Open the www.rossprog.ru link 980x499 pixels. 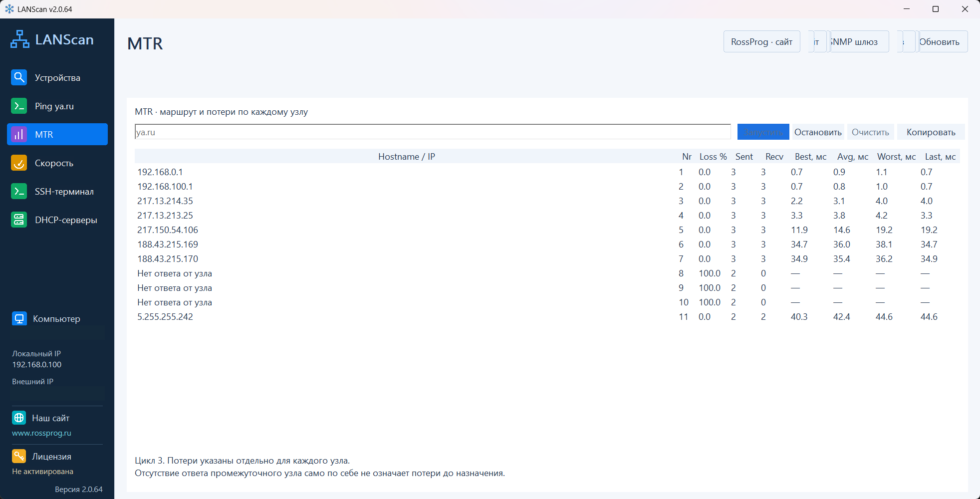(x=41, y=433)
